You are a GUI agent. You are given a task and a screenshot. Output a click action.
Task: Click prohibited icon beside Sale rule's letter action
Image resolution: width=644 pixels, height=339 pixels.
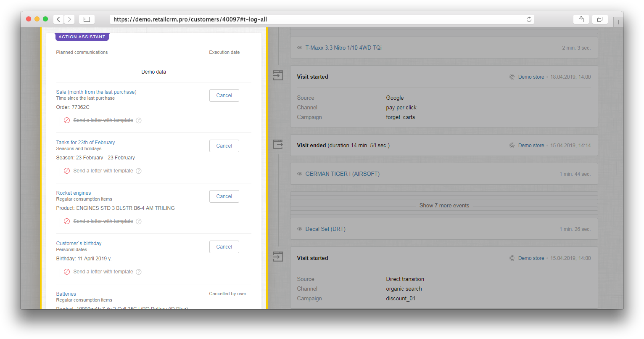67,120
